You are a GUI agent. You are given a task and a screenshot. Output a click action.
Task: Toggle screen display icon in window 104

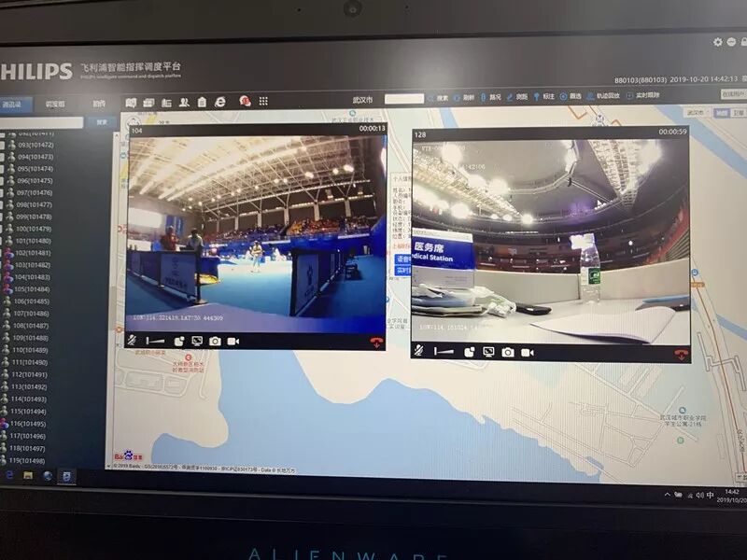point(197,341)
